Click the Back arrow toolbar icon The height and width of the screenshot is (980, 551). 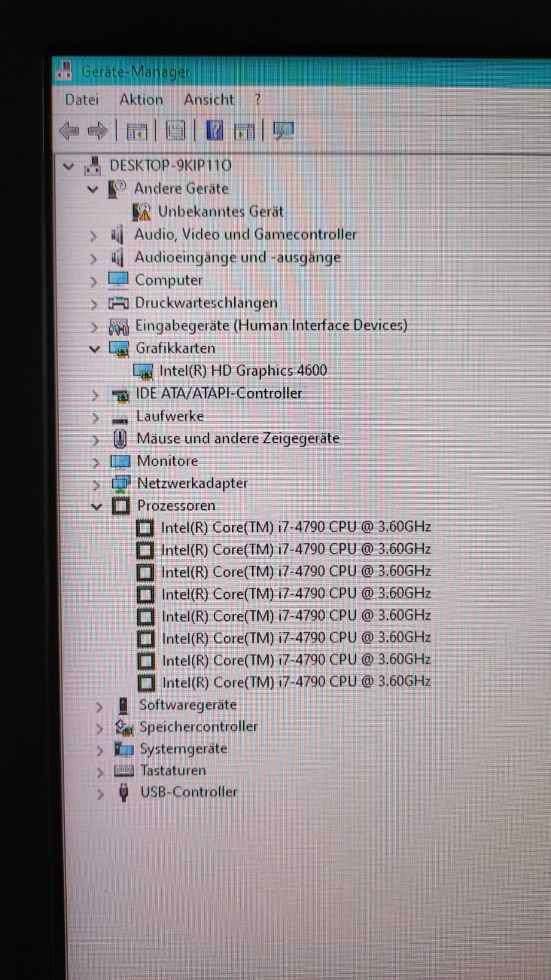point(69,131)
